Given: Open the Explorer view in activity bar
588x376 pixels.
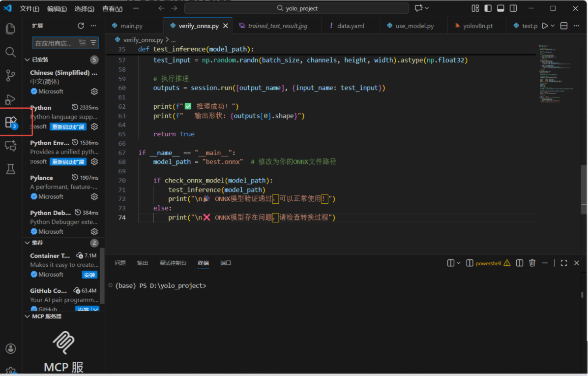Looking at the screenshot, I should (10, 29).
